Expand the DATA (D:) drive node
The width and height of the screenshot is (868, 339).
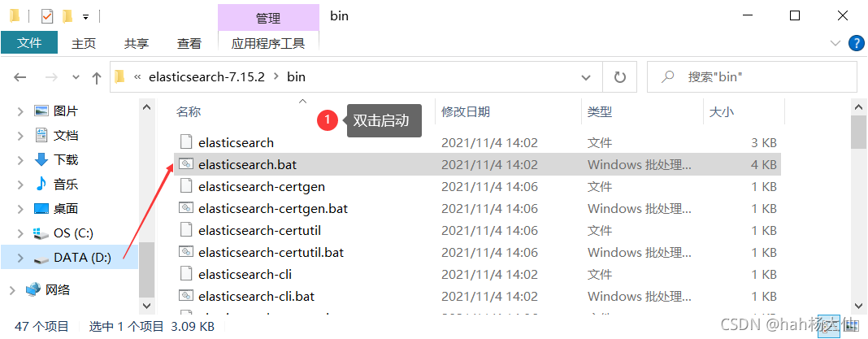20,258
